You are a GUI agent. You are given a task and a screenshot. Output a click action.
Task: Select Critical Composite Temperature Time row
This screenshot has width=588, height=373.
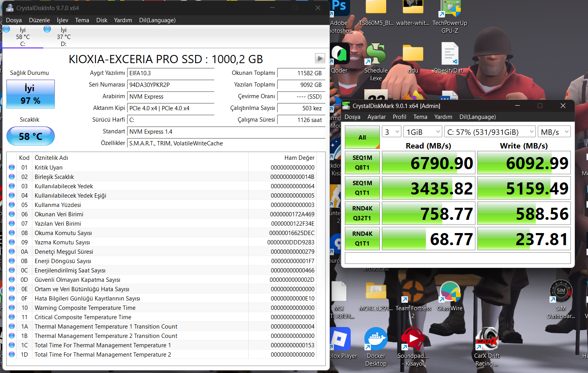click(161, 317)
